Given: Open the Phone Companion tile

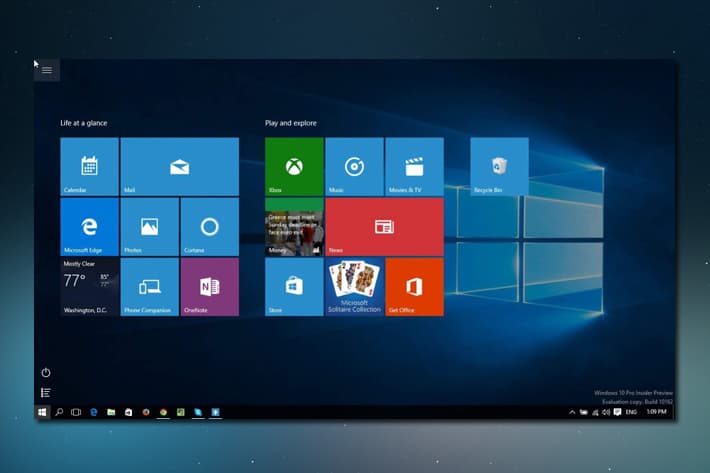Looking at the screenshot, I should 149,287.
